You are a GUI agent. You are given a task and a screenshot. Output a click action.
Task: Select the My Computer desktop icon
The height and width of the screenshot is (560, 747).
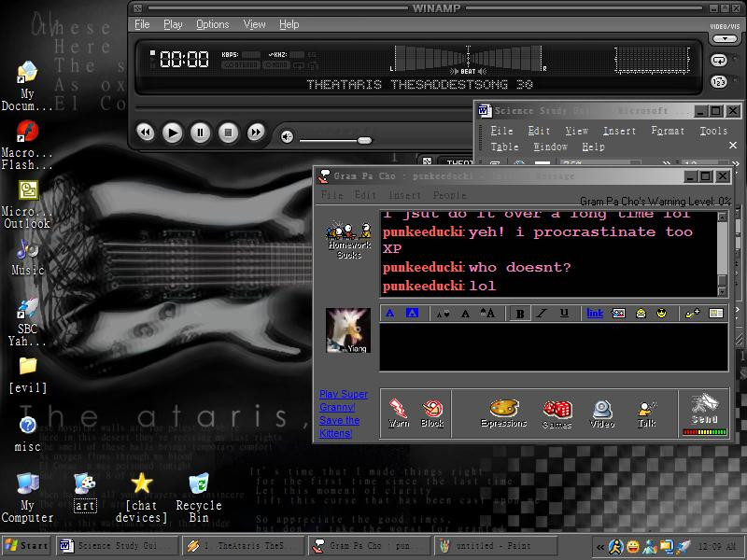27,497
